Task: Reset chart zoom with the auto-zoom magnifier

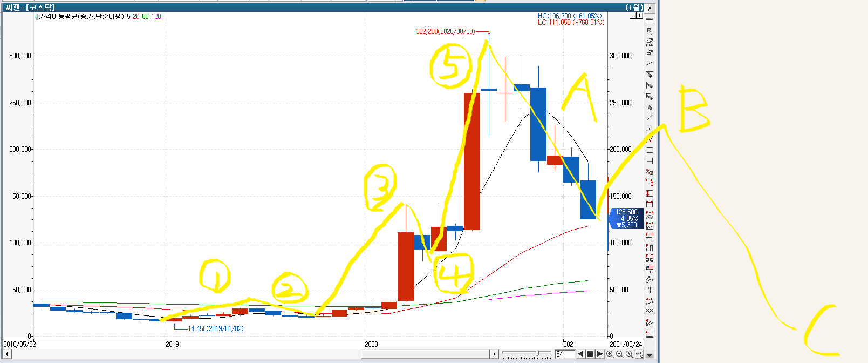Action: (630, 354)
